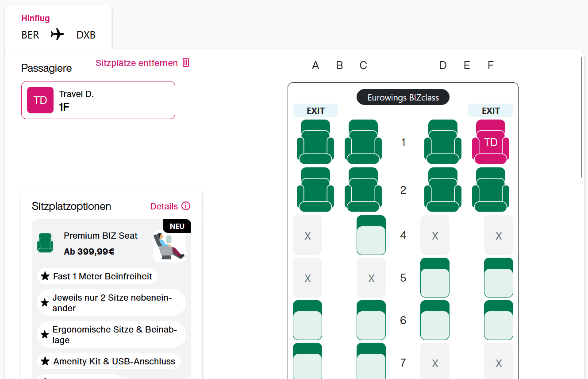Click the Sitzplätze entfernen link
588x379 pixels.
tap(136, 63)
